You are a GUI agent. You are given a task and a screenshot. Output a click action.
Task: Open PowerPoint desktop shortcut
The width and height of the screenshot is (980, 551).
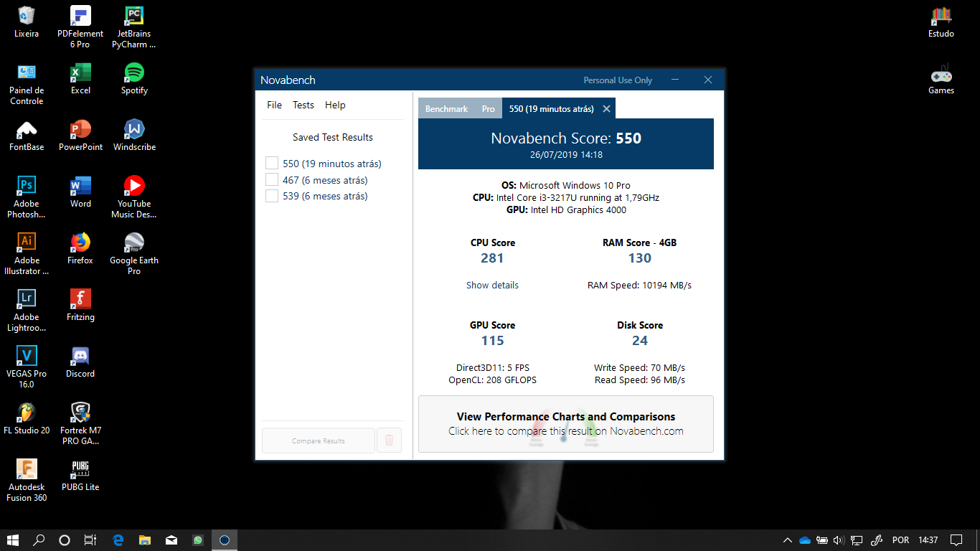80,135
